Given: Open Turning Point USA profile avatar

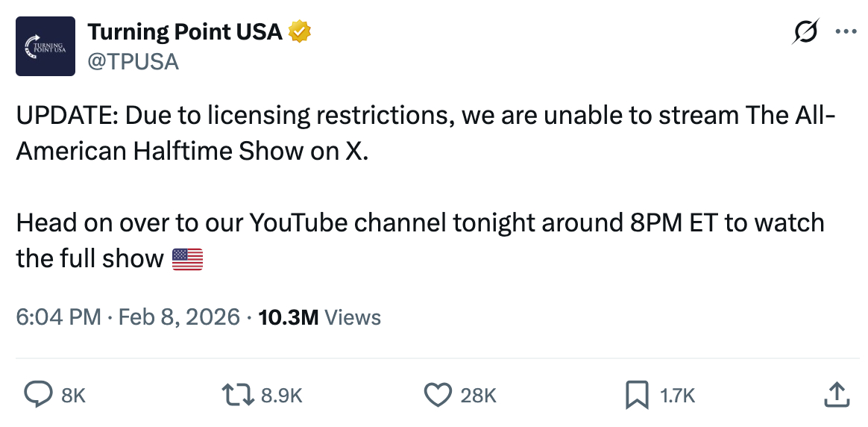Looking at the screenshot, I should [x=45, y=46].
